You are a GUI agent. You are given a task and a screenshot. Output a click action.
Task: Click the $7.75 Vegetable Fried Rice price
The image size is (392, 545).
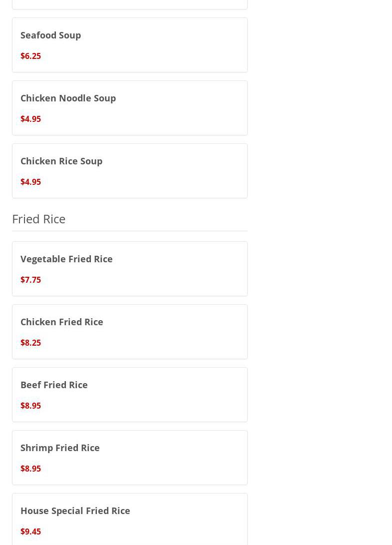pos(30,280)
